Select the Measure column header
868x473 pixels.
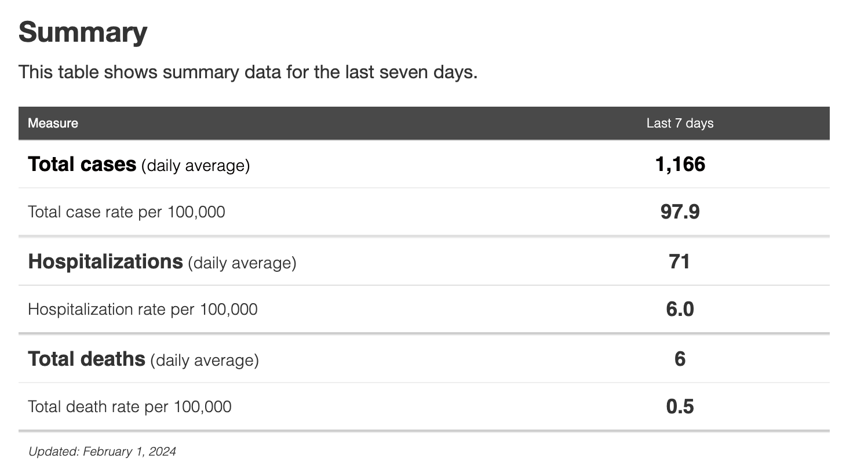point(53,123)
